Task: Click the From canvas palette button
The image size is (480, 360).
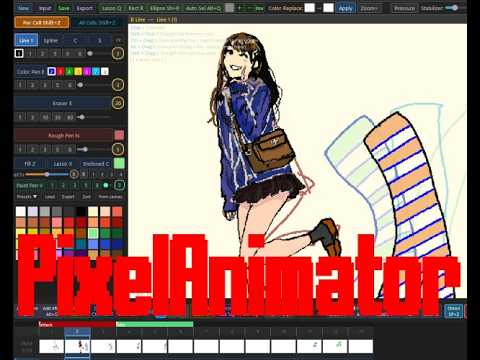Action: click(x=110, y=197)
